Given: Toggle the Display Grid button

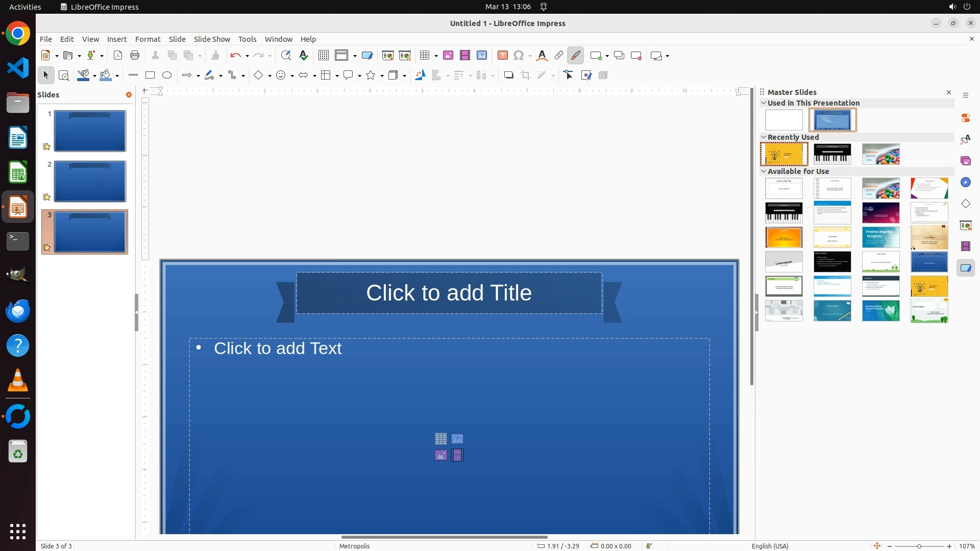Looking at the screenshot, I should 324,56.
